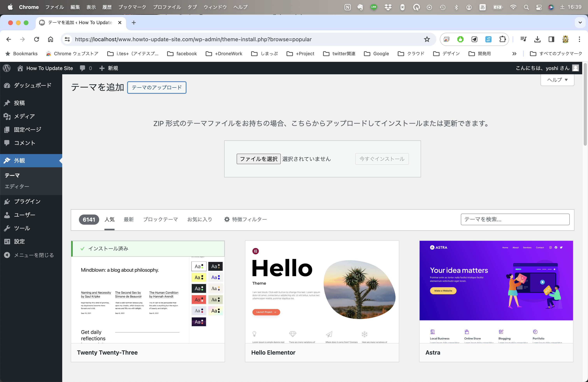Open a new browser tab
Viewport: 588px width, 382px height.
point(134,23)
